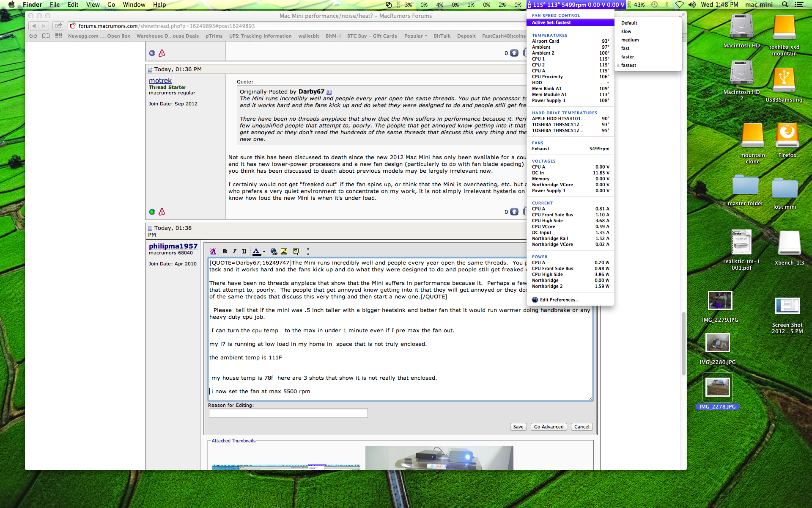The height and width of the screenshot is (508, 812).
Task: Click Safari's Share button
Action: (x=59, y=26)
